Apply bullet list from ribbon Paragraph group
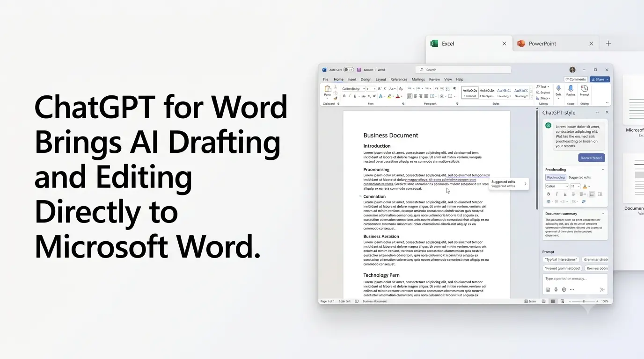The height and width of the screenshot is (359, 644). pyautogui.click(x=410, y=88)
